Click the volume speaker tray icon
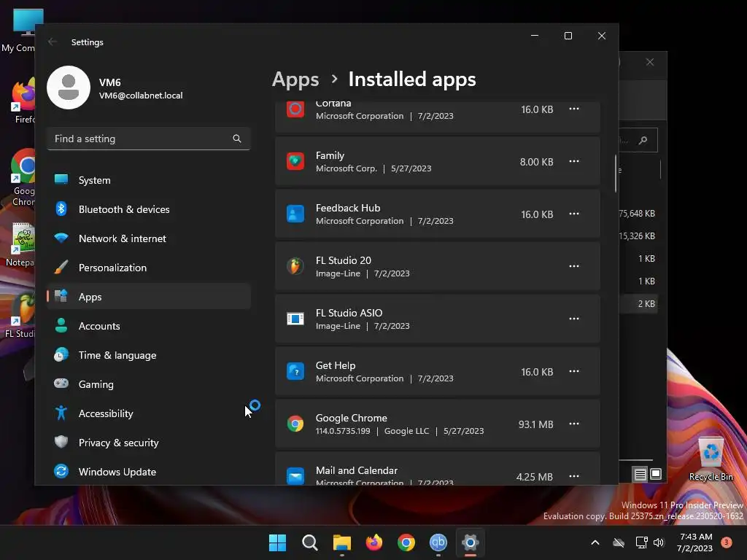747x560 pixels. click(659, 542)
